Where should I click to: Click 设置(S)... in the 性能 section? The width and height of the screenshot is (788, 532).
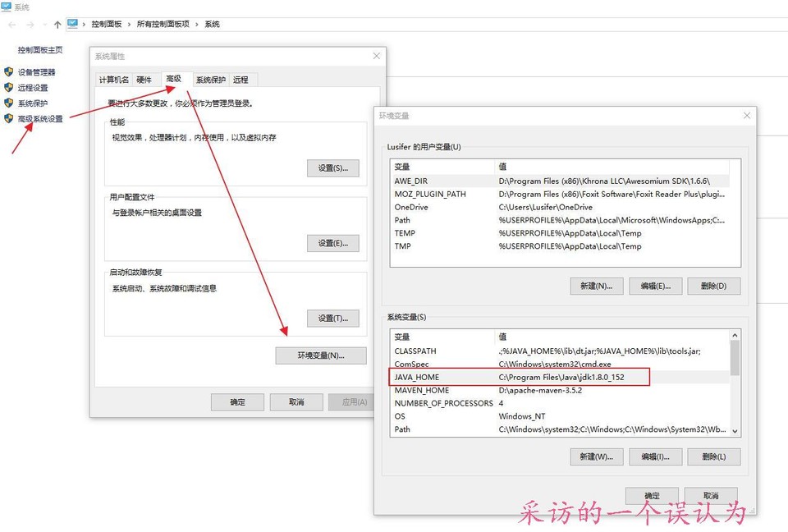click(332, 168)
